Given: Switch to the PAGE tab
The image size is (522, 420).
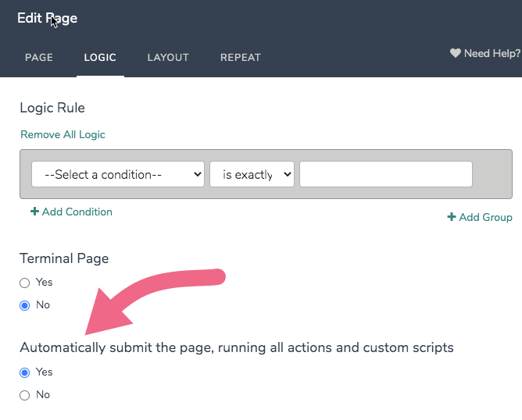Looking at the screenshot, I should coord(39,58).
